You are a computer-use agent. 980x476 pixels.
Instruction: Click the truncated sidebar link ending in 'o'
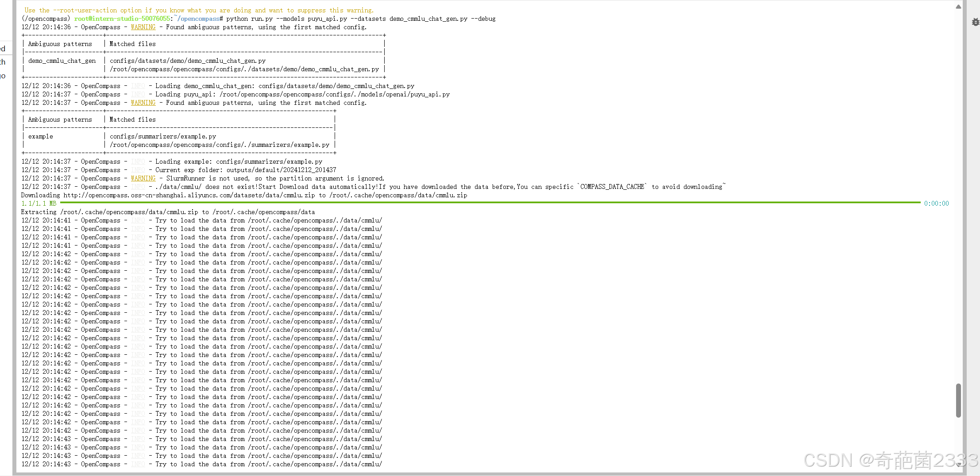click(x=3, y=76)
